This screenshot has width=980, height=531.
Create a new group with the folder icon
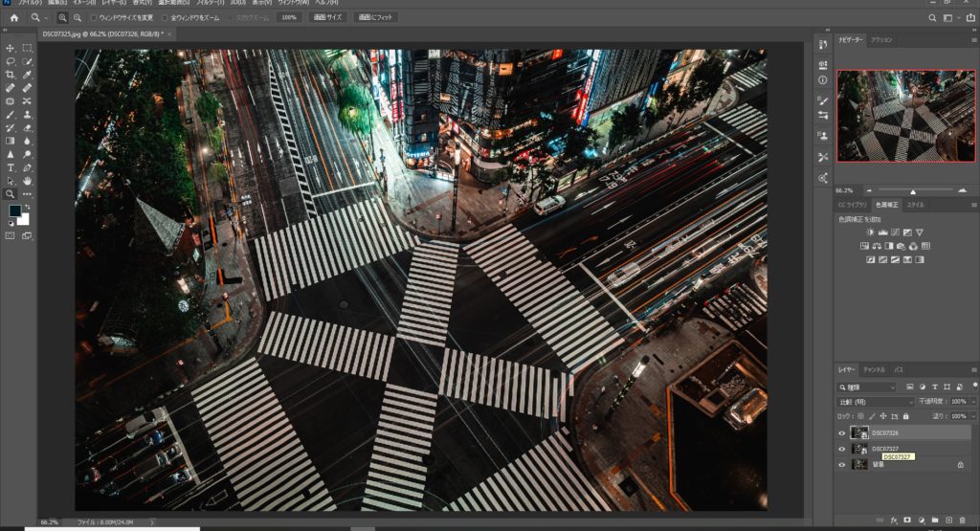(935, 520)
